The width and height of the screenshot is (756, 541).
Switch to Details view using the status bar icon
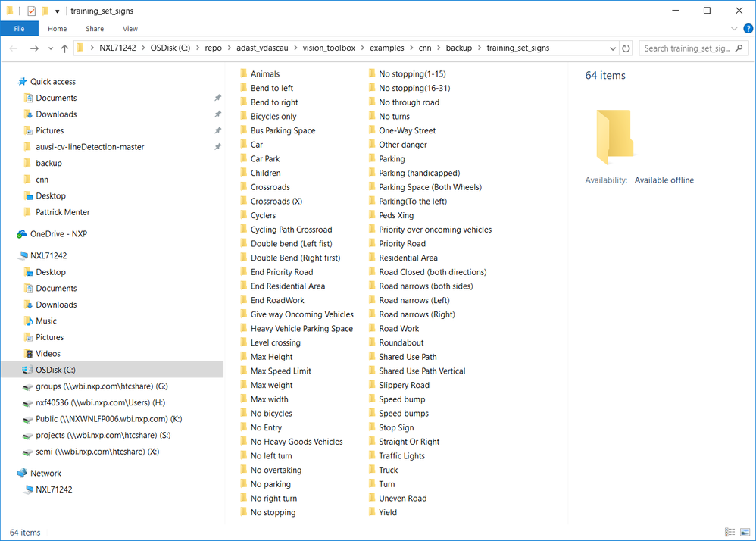[x=729, y=532]
